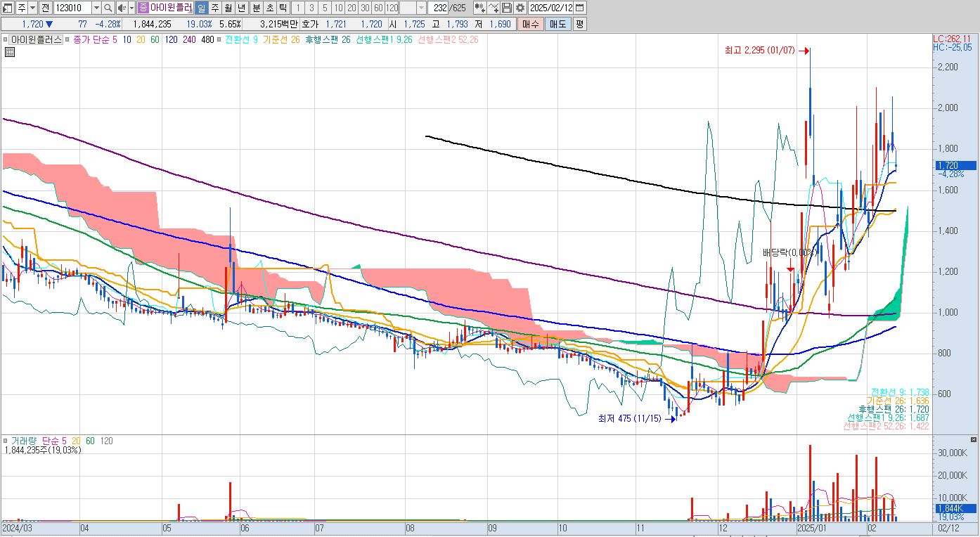The height and width of the screenshot is (537, 980).
Task: Click the line overlay tool icon
Action: [494, 8]
